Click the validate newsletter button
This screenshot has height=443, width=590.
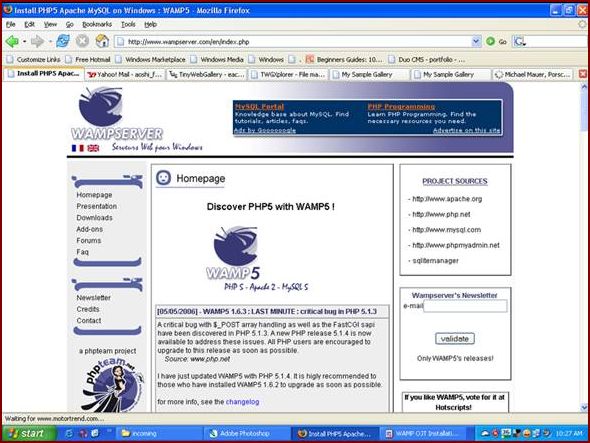coord(455,339)
